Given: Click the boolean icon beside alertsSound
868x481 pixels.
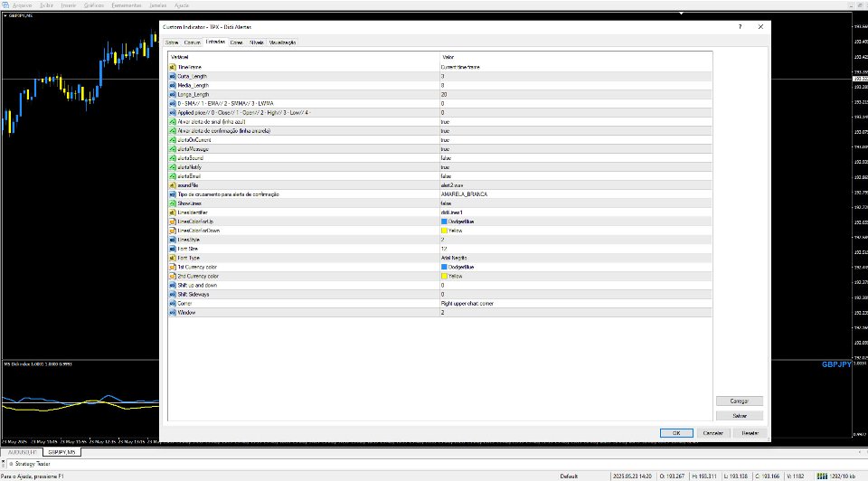Looking at the screenshot, I should [x=173, y=157].
